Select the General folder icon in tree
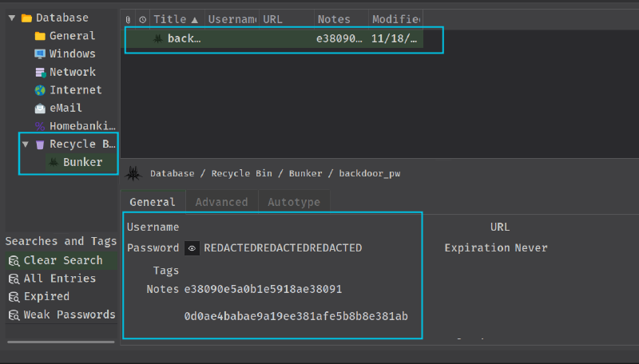Image resolution: width=639 pixels, height=364 pixels. 40,36
